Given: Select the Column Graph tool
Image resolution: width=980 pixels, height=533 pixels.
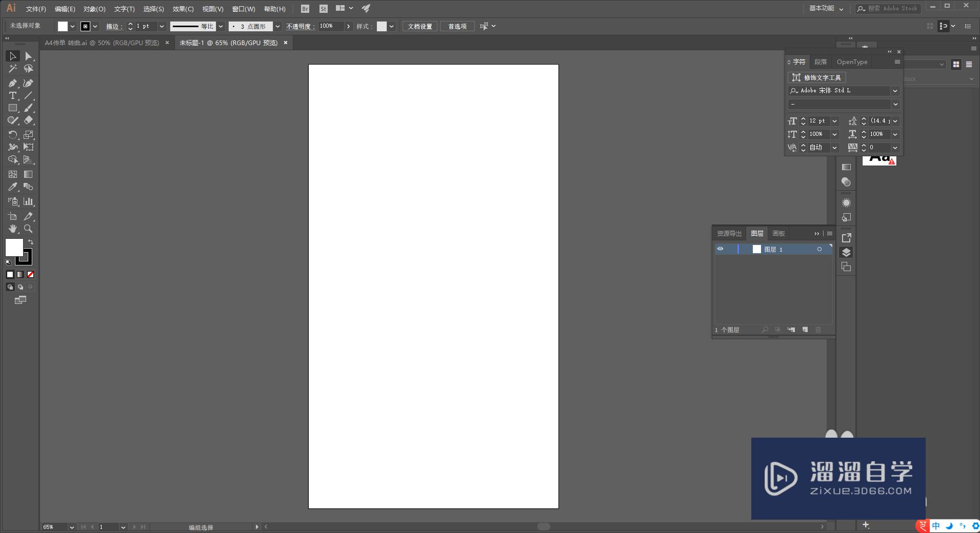Looking at the screenshot, I should (29, 201).
